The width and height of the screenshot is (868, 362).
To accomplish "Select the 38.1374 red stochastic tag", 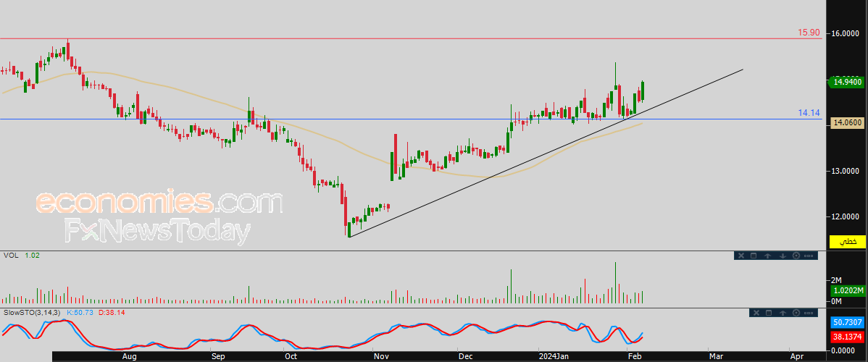I will click(847, 337).
